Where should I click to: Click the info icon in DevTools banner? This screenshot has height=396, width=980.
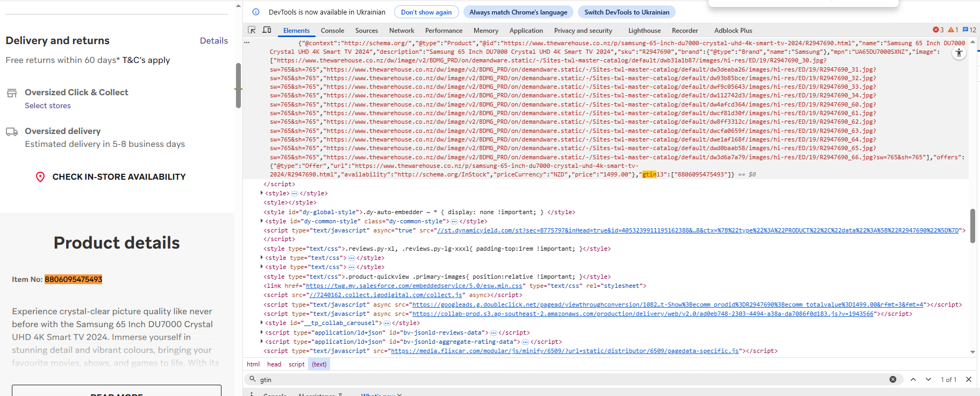(256, 12)
